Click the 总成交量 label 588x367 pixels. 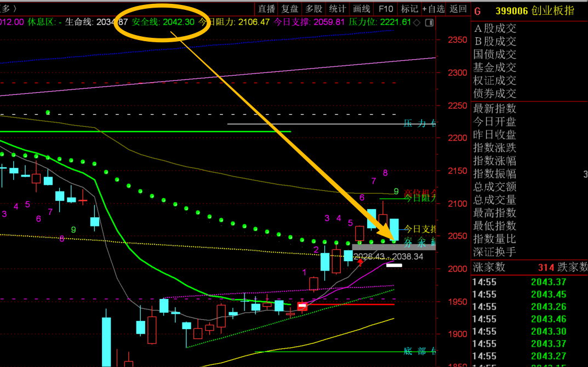(495, 200)
